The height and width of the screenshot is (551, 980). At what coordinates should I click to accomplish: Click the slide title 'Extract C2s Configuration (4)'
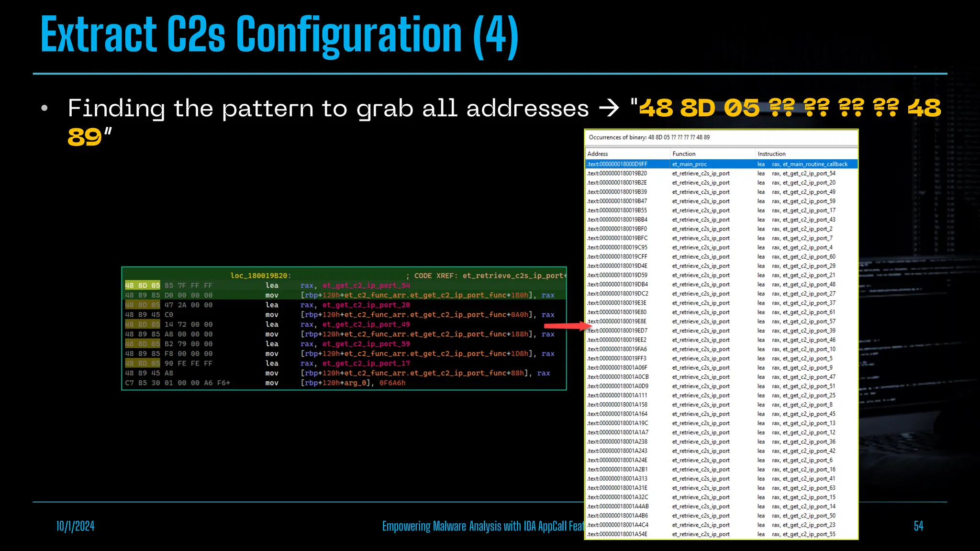[280, 35]
